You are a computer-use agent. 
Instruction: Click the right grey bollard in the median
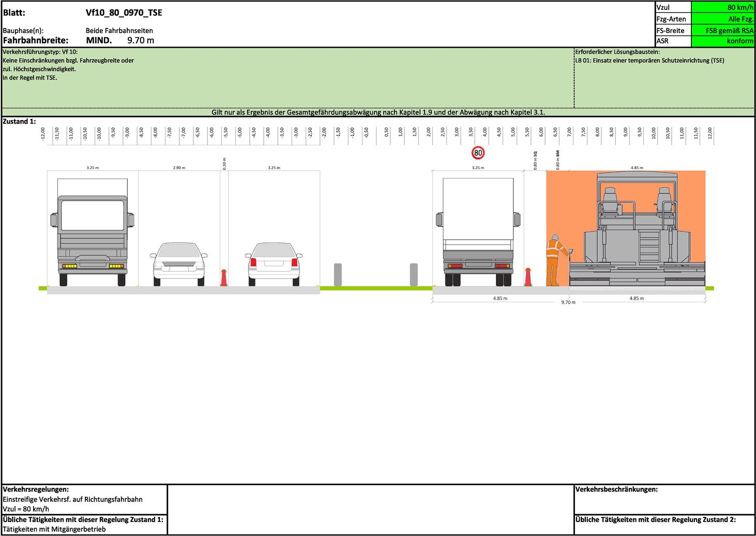pyautogui.click(x=414, y=274)
